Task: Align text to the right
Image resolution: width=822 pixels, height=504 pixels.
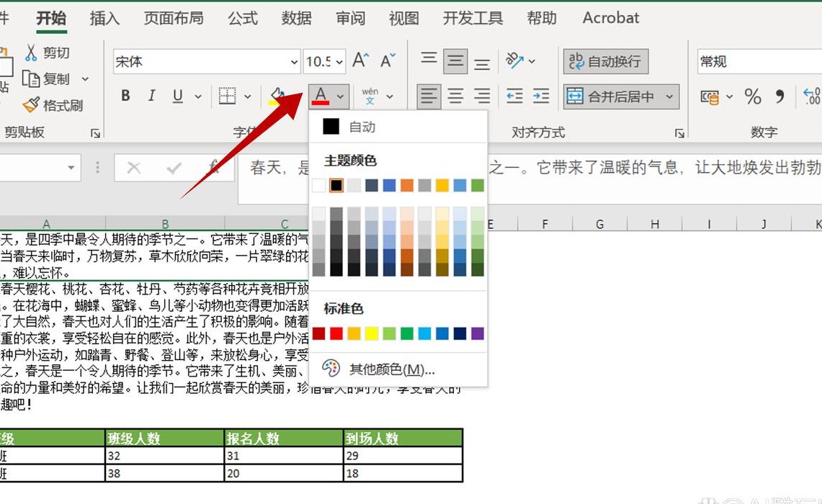Action: pyautogui.click(x=482, y=96)
